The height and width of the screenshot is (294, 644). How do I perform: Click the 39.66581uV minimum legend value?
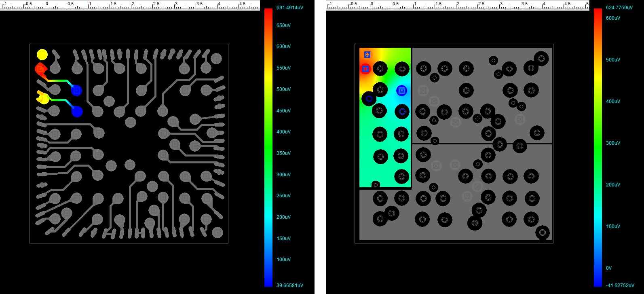tap(289, 285)
